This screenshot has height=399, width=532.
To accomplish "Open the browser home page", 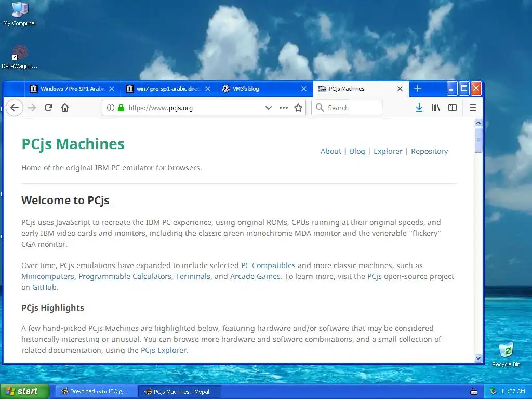I will [x=65, y=108].
